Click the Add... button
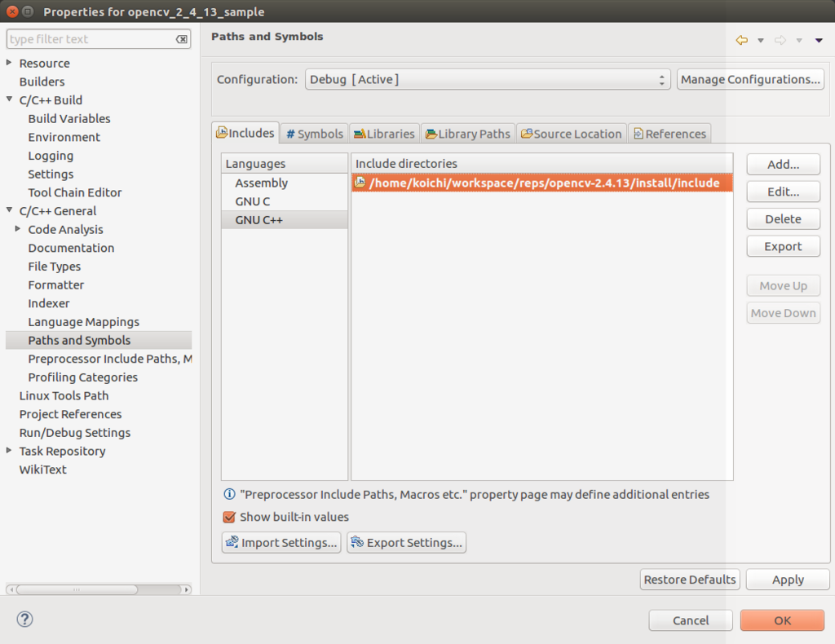The height and width of the screenshot is (644, 835). [783, 165]
